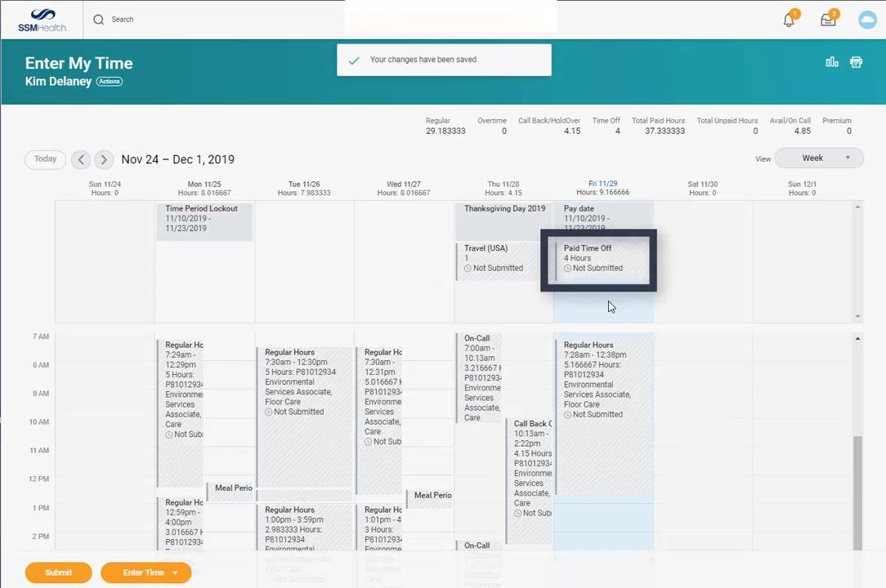This screenshot has width=886, height=588.
Task: Open Thursday Call Back 10:13am entry
Action: 528,481
